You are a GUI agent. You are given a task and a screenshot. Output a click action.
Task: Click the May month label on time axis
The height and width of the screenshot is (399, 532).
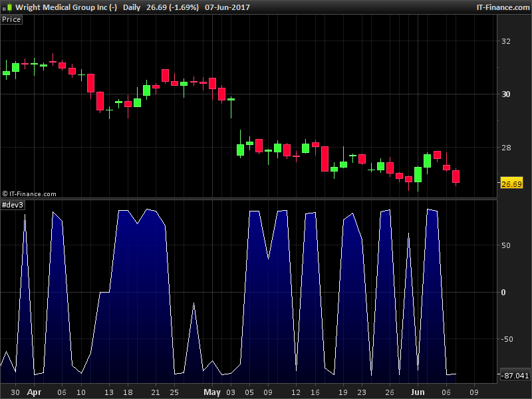coord(212,392)
